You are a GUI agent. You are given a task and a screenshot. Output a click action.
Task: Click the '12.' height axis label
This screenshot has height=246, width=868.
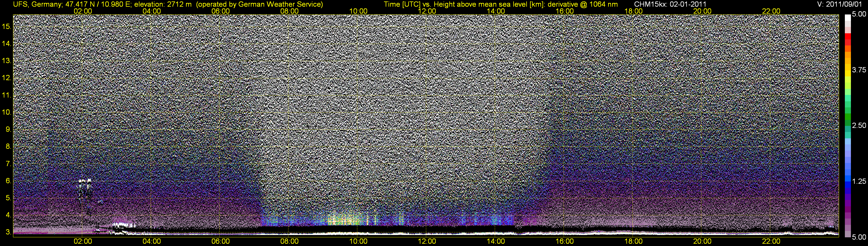click(x=7, y=78)
